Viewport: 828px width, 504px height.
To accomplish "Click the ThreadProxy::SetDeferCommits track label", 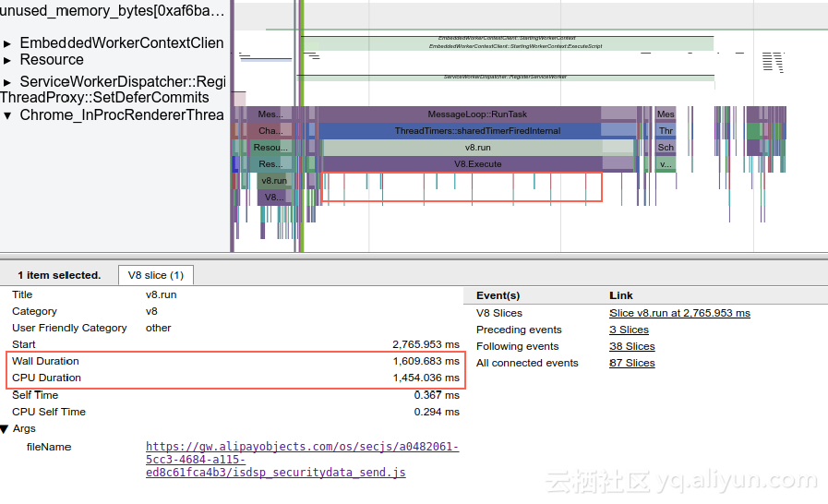I will (104, 98).
